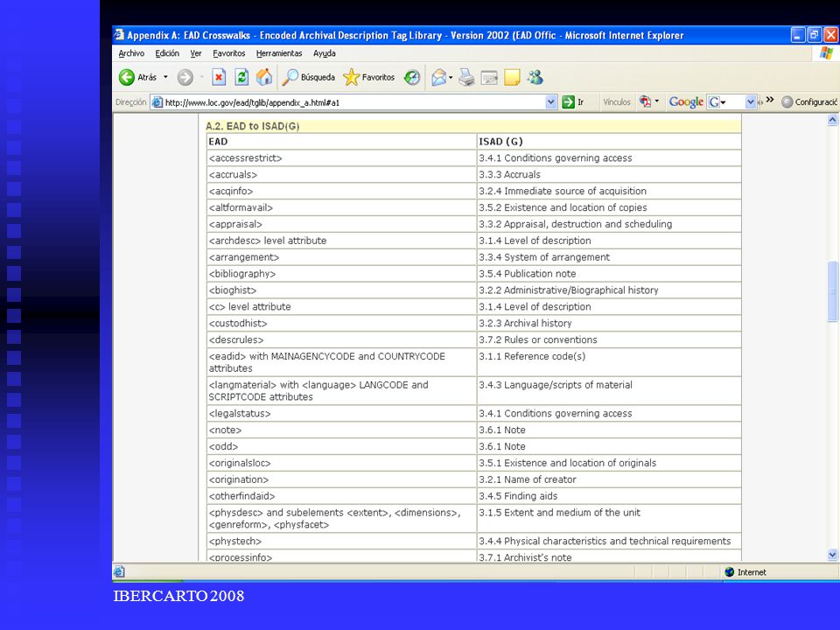840x630 pixels.
Task: Click '3.3.3 Accruals' cell
Action: [609, 174]
